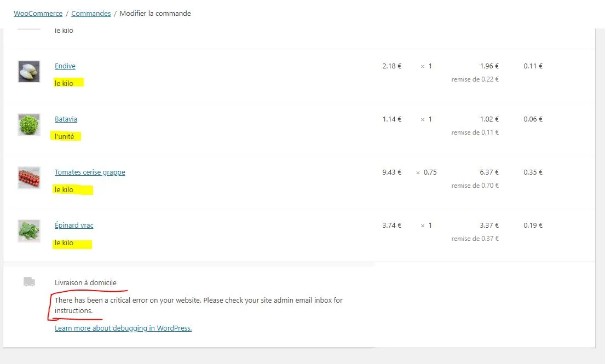Open the Endive product link

(x=65, y=66)
